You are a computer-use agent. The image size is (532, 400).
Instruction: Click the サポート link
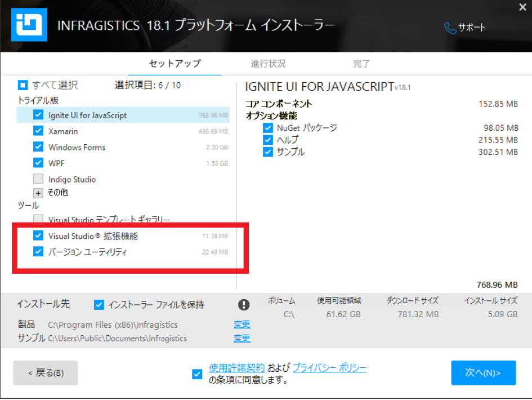point(472,28)
